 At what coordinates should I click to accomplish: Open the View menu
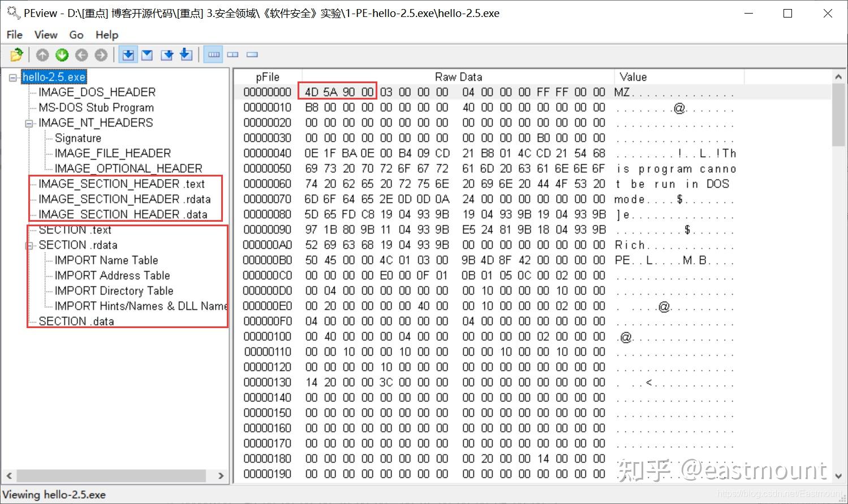[x=45, y=35]
